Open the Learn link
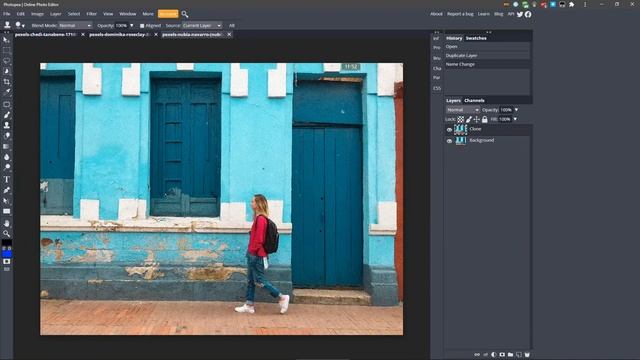 tap(483, 14)
